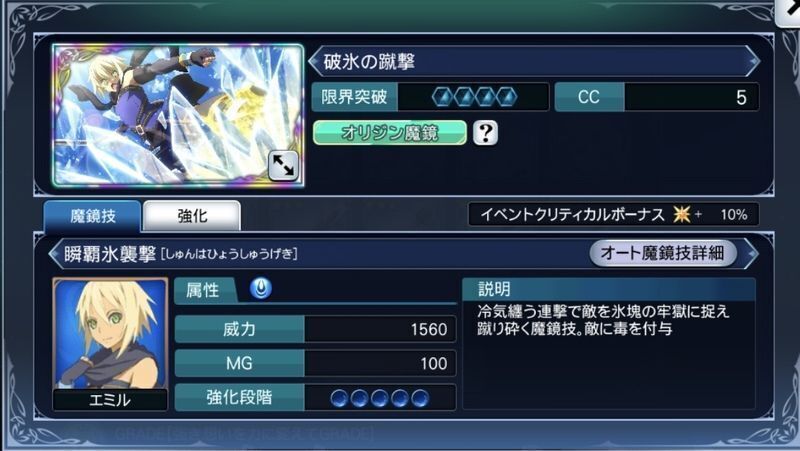Expand the card artwork with the arrows icon
The image size is (800, 451).
(283, 165)
